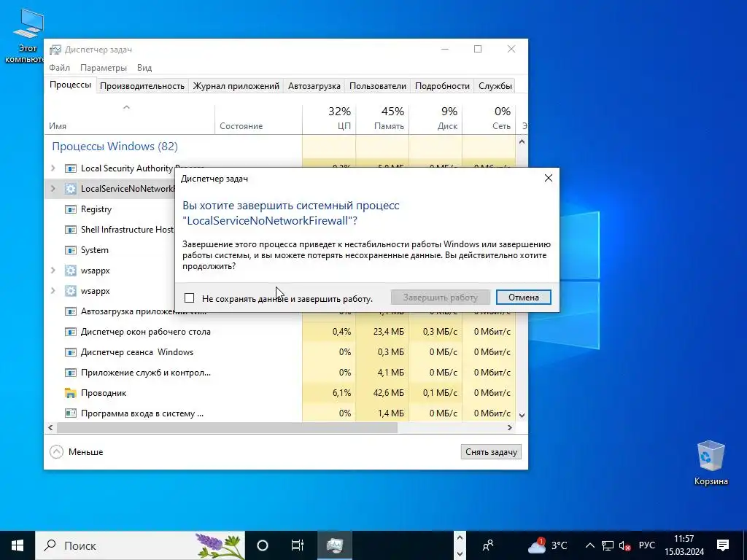Click the Отмена button in dialog
Viewport: 747px width, 560px height.
coord(523,297)
